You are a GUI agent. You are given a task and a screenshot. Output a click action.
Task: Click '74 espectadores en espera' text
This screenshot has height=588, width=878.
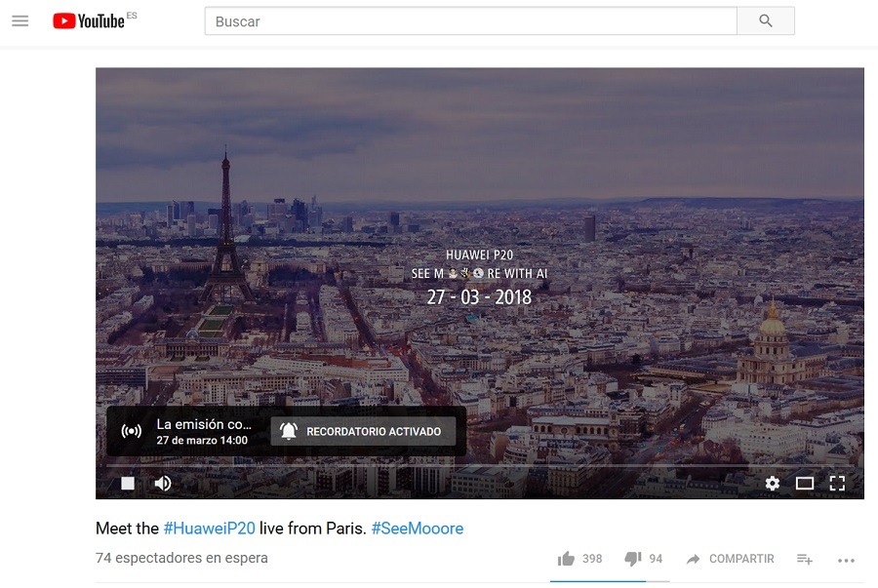pos(182,558)
